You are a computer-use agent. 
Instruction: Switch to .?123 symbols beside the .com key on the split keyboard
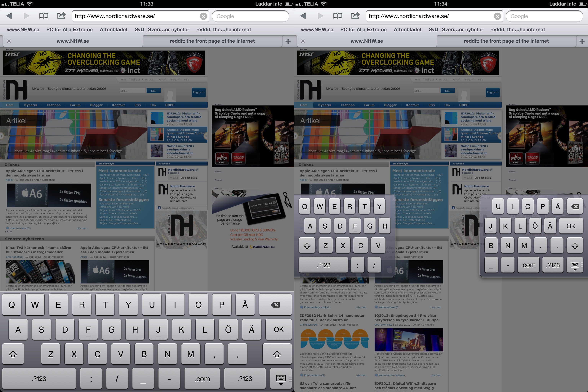point(553,265)
